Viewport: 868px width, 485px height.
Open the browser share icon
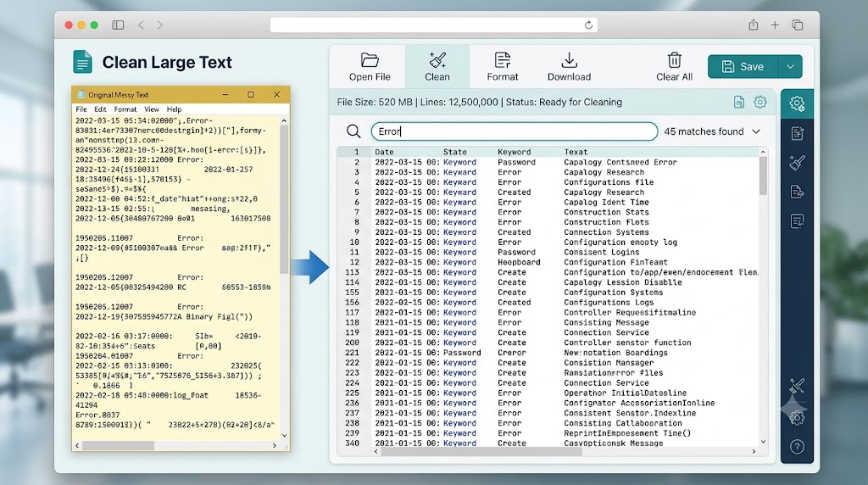click(x=754, y=25)
